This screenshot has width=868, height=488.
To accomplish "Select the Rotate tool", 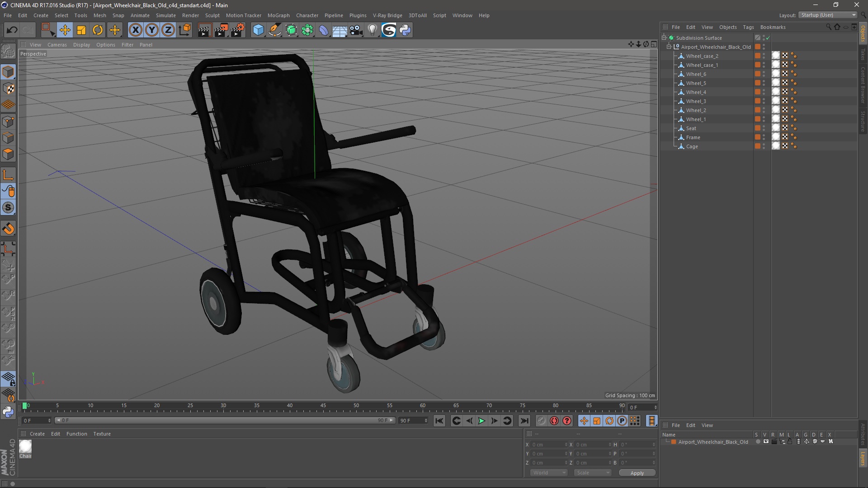I will [x=98, y=30].
